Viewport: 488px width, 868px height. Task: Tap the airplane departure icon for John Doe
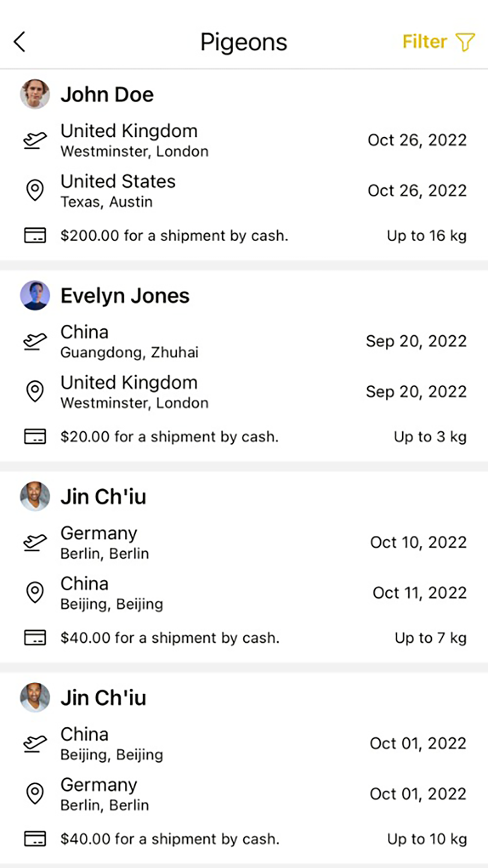coord(35,141)
